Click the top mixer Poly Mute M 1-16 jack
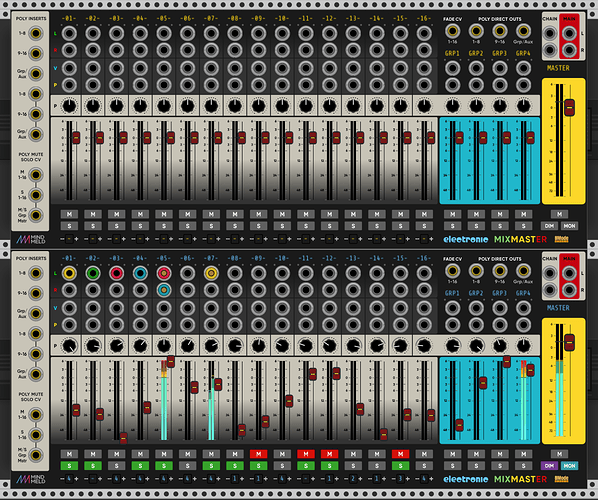 (x=35, y=175)
